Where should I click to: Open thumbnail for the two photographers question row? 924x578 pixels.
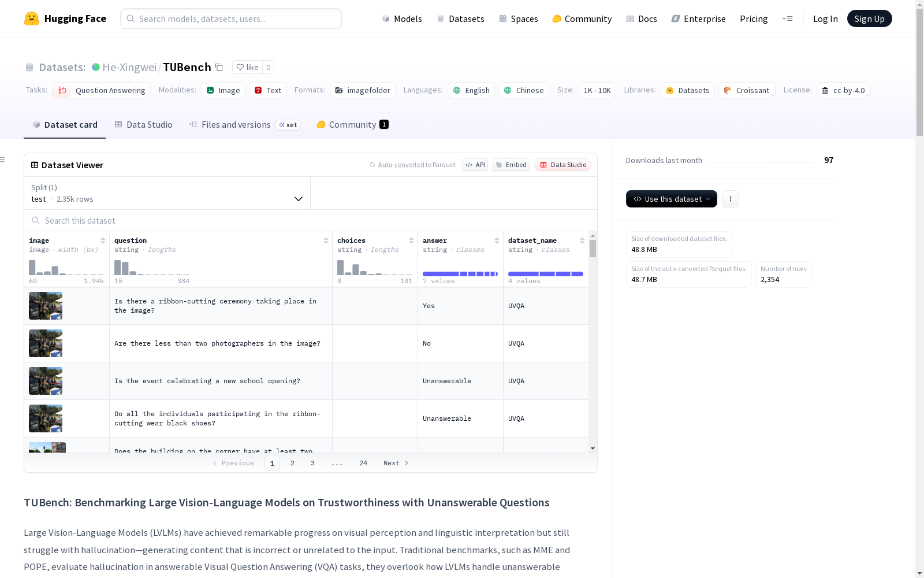pyautogui.click(x=46, y=343)
